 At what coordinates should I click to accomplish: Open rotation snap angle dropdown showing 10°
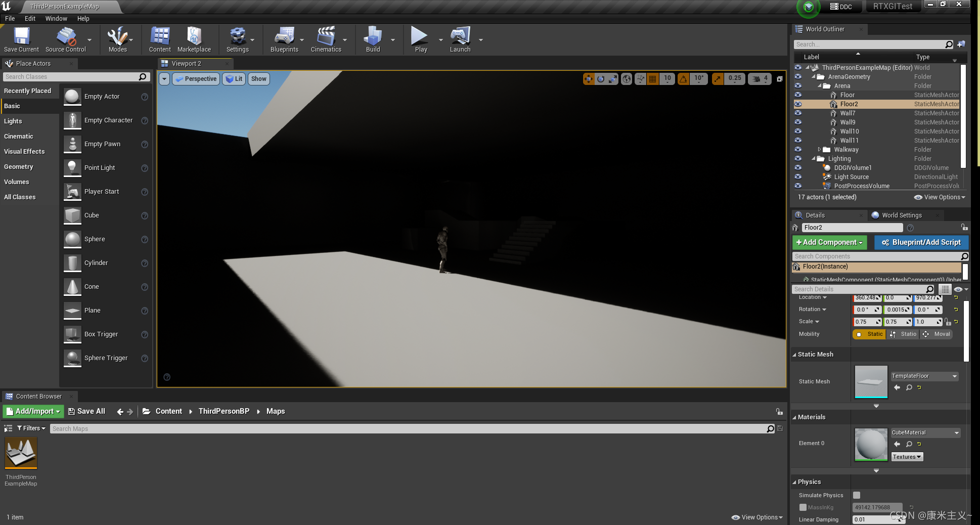(x=699, y=79)
